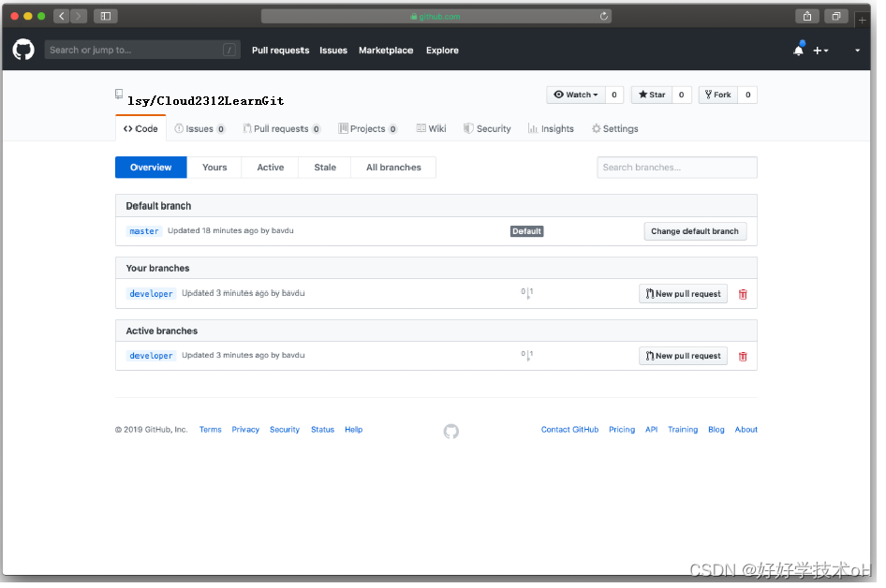Click the stargazers count next to Star
The width and height of the screenshot is (886, 588).
[682, 95]
